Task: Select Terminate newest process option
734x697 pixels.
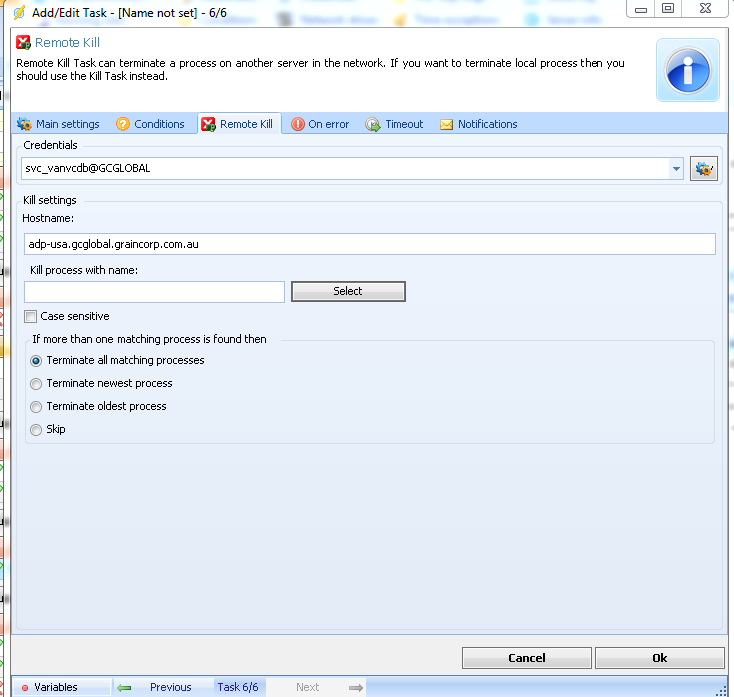Action: click(x=37, y=384)
